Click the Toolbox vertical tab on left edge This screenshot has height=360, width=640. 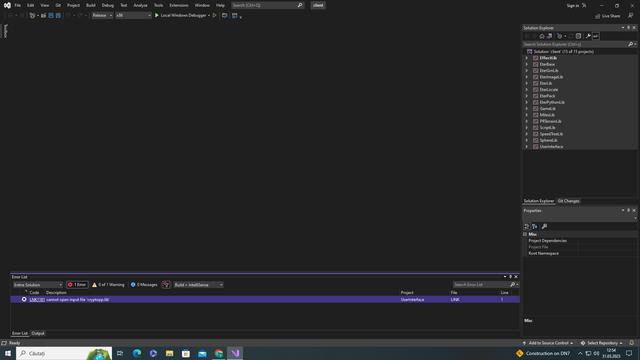coord(5,31)
